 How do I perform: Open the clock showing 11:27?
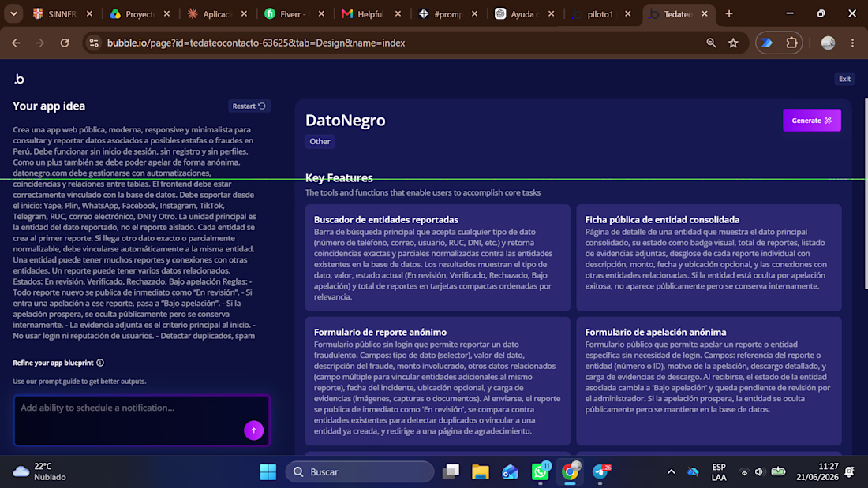(817, 472)
